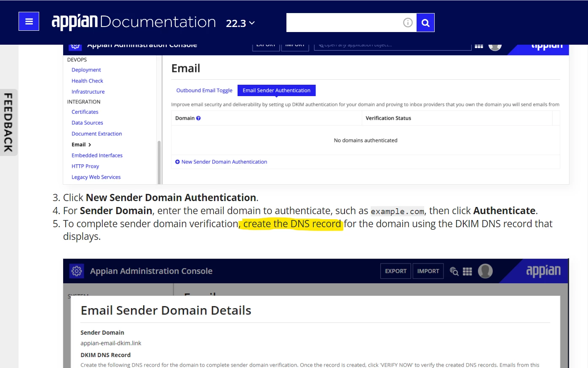Click the 'Appian Administration Console' title in lower console
588x368 pixels.
(x=151, y=271)
